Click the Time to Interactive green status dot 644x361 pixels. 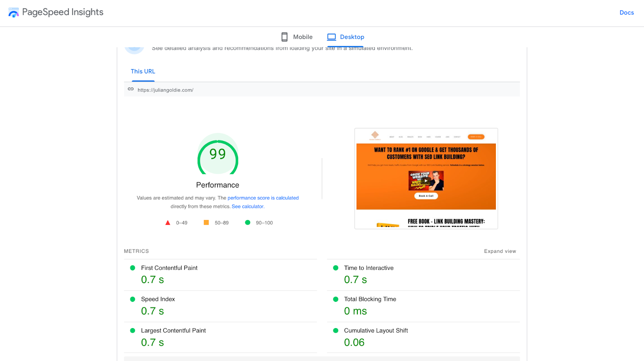[336, 268]
